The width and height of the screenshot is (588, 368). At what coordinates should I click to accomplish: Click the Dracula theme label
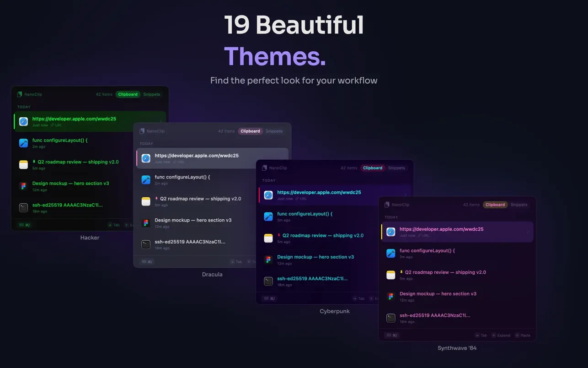pyautogui.click(x=212, y=275)
